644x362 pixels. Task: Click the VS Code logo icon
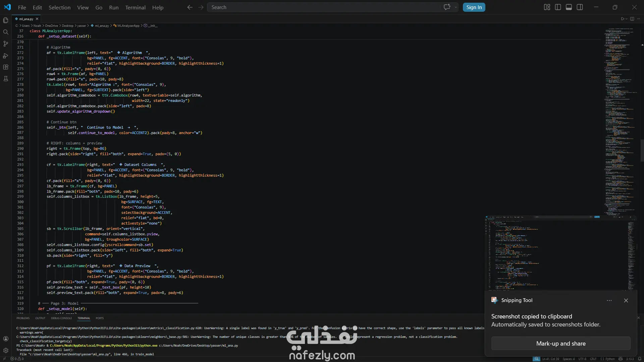point(7,7)
